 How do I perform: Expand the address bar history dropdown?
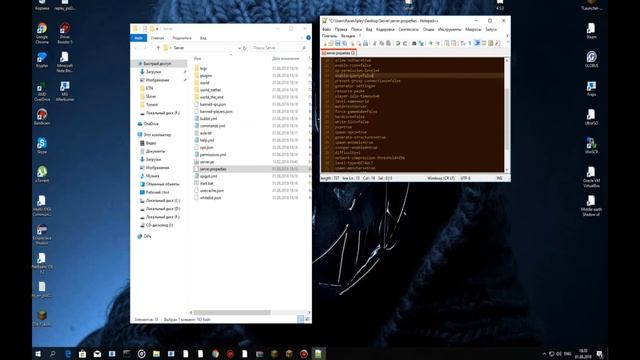click(x=239, y=48)
